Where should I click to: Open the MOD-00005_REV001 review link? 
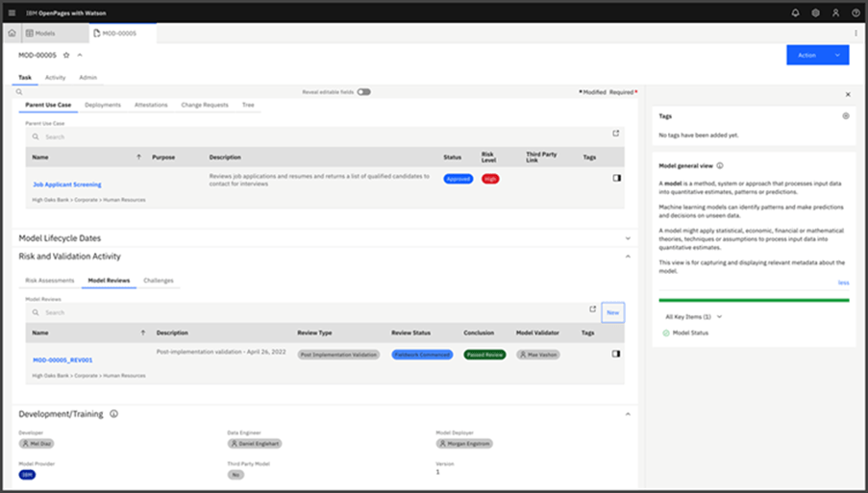click(62, 360)
